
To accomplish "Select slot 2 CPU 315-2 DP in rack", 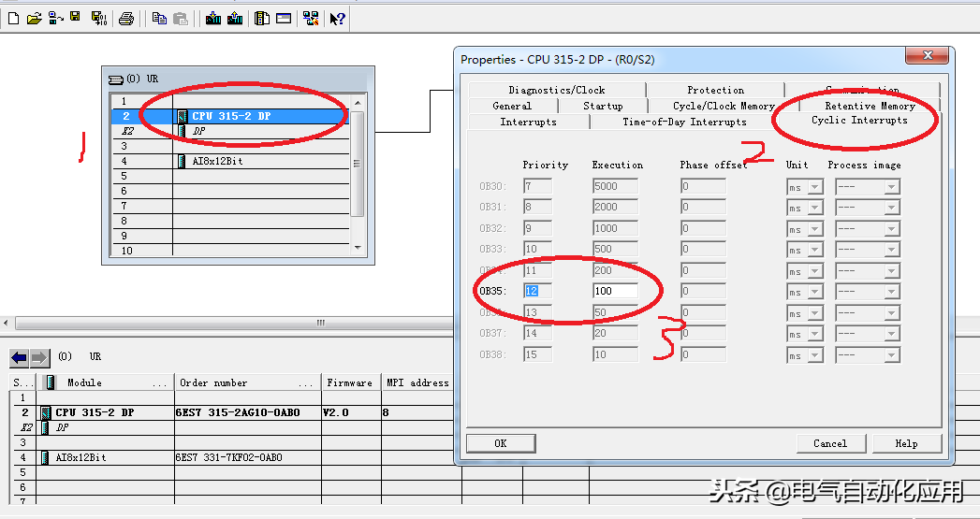I will point(230,116).
